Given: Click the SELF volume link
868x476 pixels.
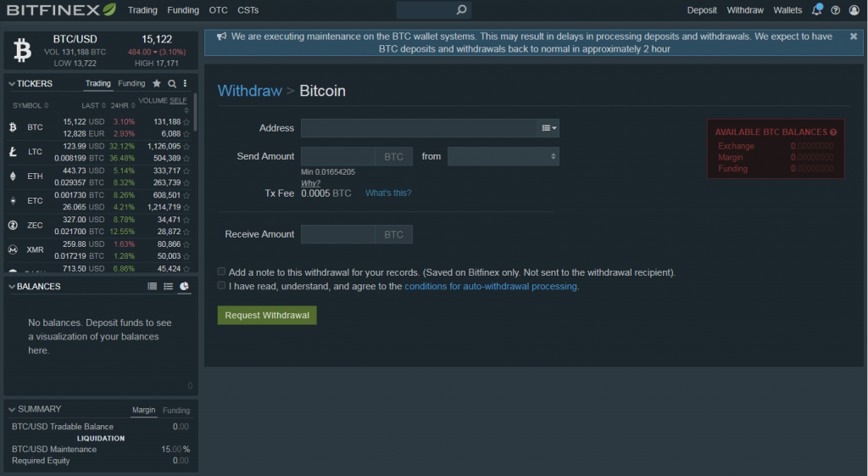Looking at the screenshot, I should pos(178,100).
